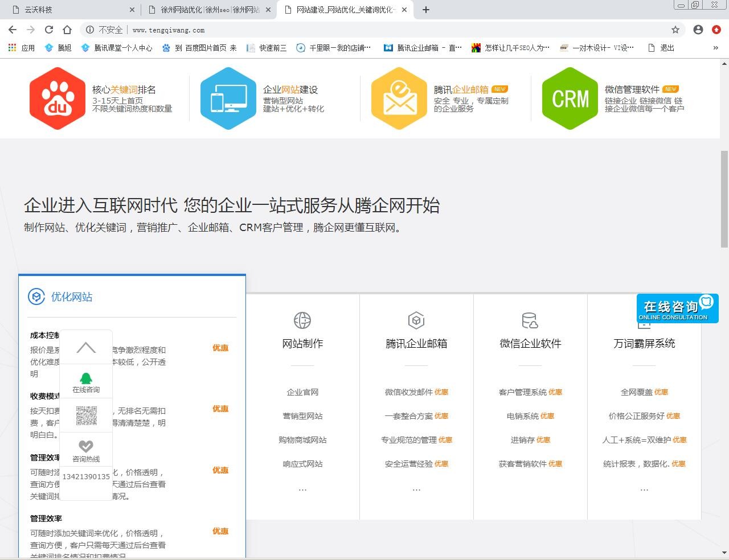The image size is (729, 560).
Task: Select the 腾讯企业邮箱 box icon above its column
Action: tap(416, 320)
